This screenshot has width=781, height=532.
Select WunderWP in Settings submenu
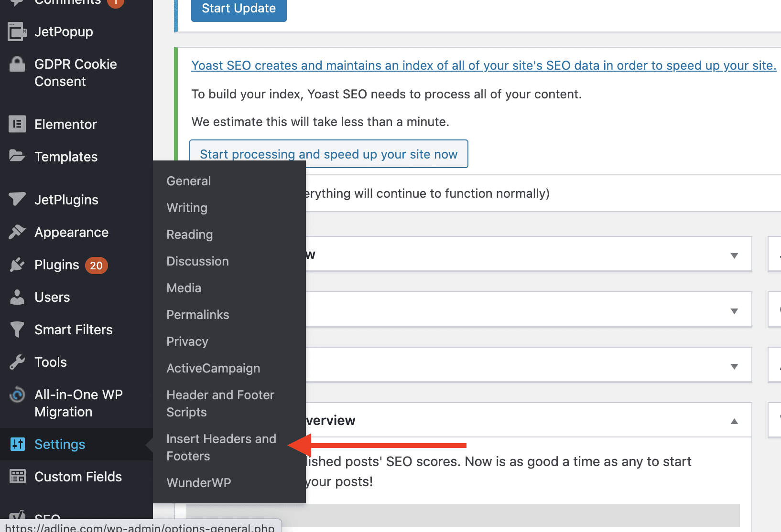[198, 483]
